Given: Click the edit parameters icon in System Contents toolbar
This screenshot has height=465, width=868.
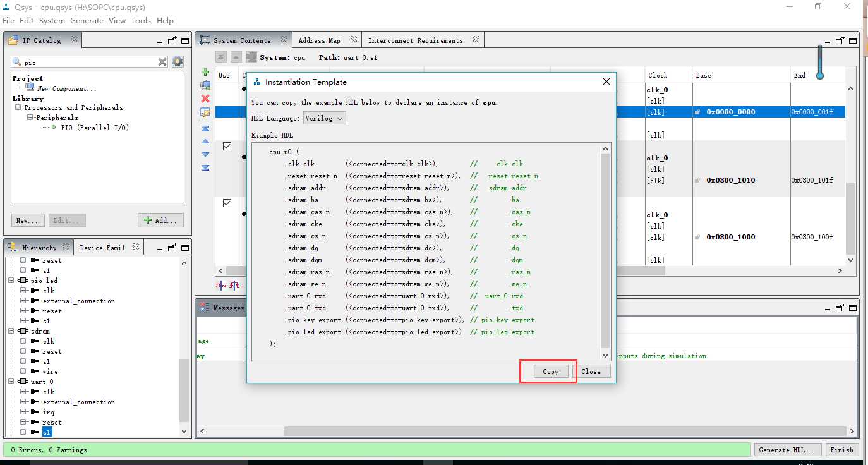Looking at the screenshot, I should click(205, 112).
